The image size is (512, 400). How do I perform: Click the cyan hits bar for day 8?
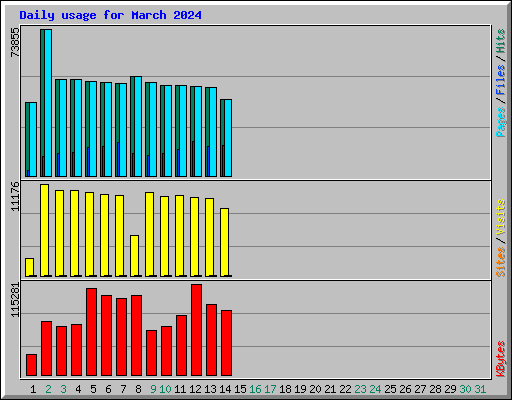coord(138,126)
